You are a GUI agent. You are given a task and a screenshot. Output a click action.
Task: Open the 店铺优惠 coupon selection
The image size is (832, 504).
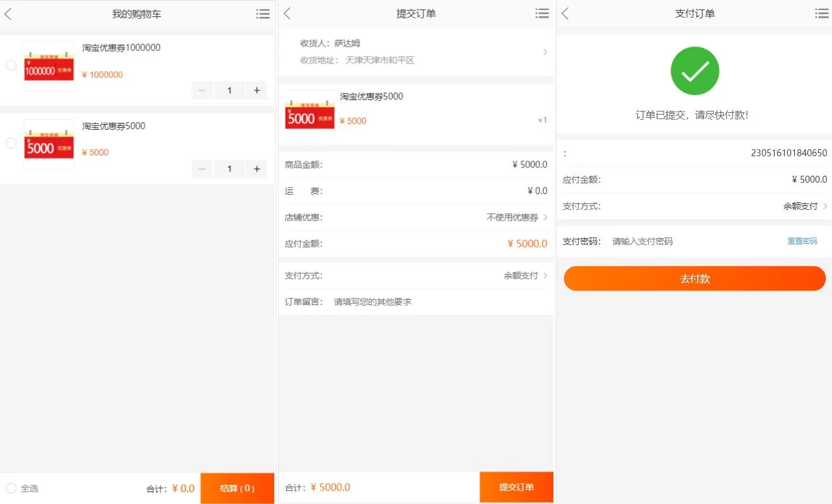coord(516,217)
